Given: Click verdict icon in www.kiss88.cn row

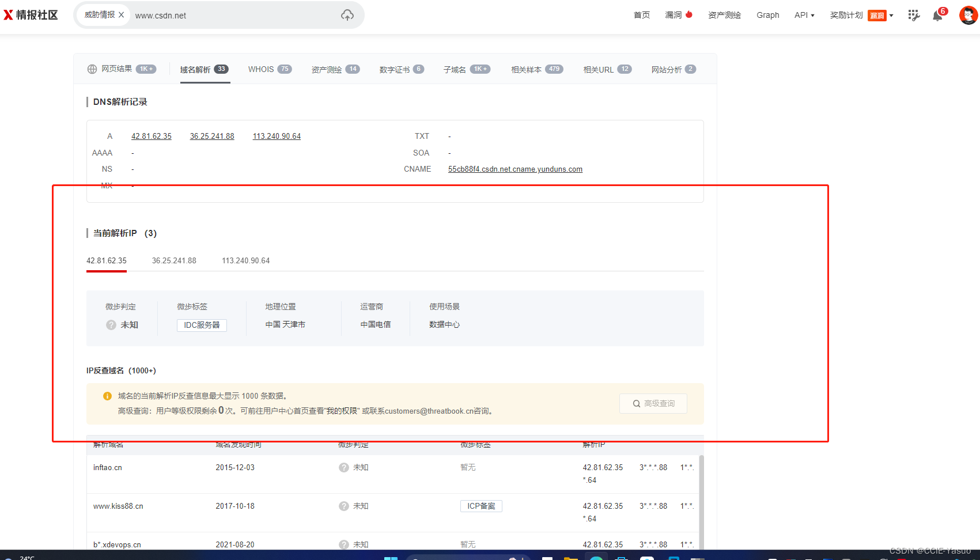Looking at the screenshot, I should 344,506.
